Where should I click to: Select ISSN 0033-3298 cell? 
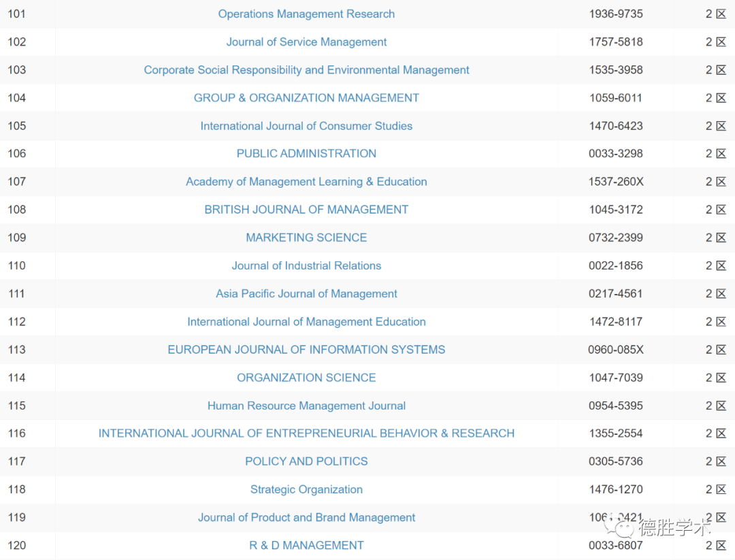pyautogui.click(x=615, y=154)
